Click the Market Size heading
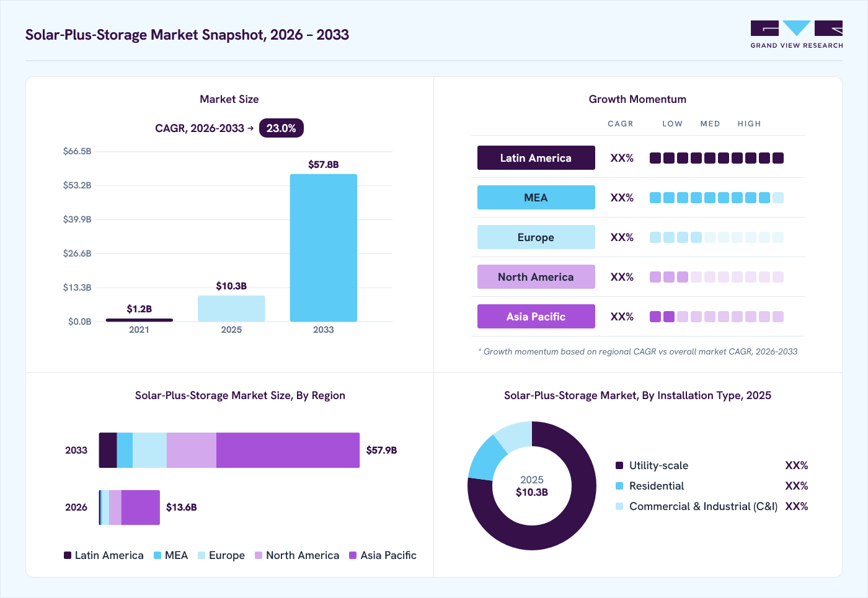 tap(229, 99)
